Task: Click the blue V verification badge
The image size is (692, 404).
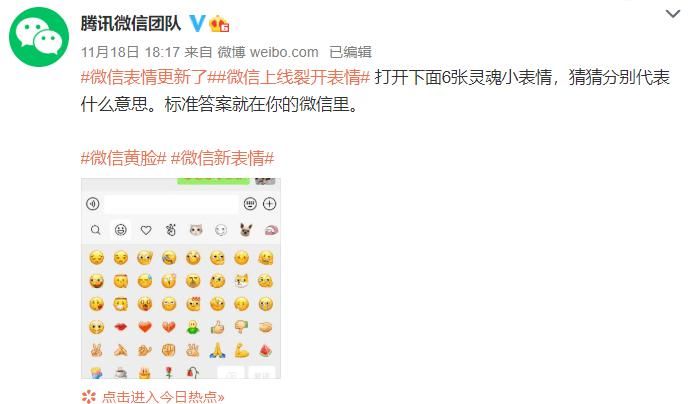Action: 197,23
